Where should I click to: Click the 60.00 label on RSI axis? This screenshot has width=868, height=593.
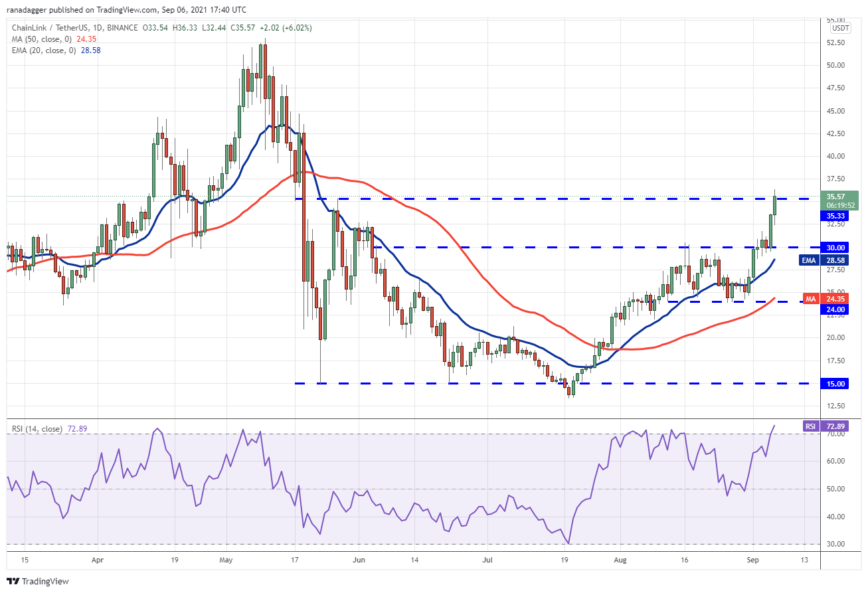coord(835,461)
